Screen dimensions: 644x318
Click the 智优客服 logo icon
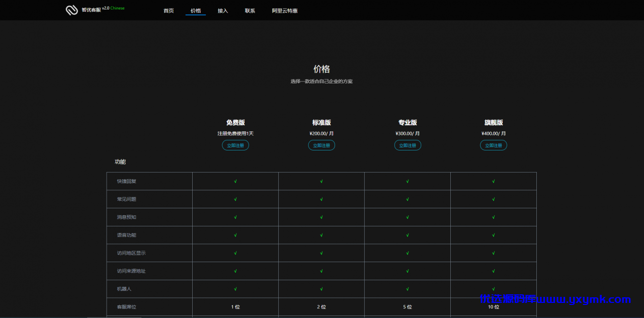tap(72, 10)
